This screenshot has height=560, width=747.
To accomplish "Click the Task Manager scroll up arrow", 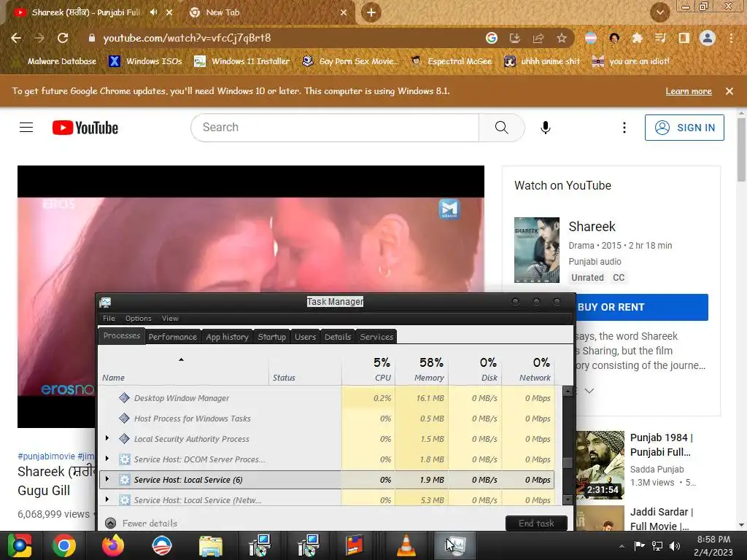I will point(568,392).
